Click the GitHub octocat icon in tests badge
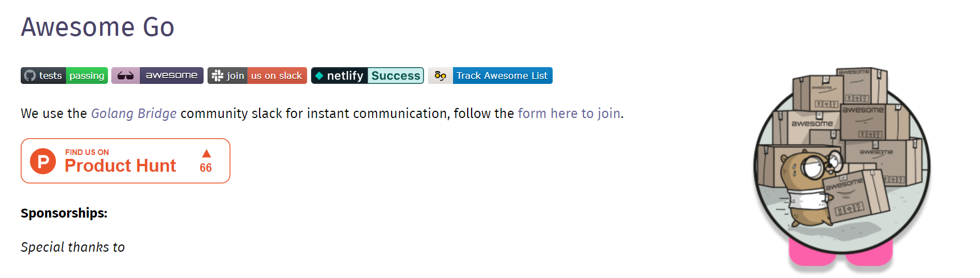Viewport: 980px width, 278px height. click(x=30, y=76)
